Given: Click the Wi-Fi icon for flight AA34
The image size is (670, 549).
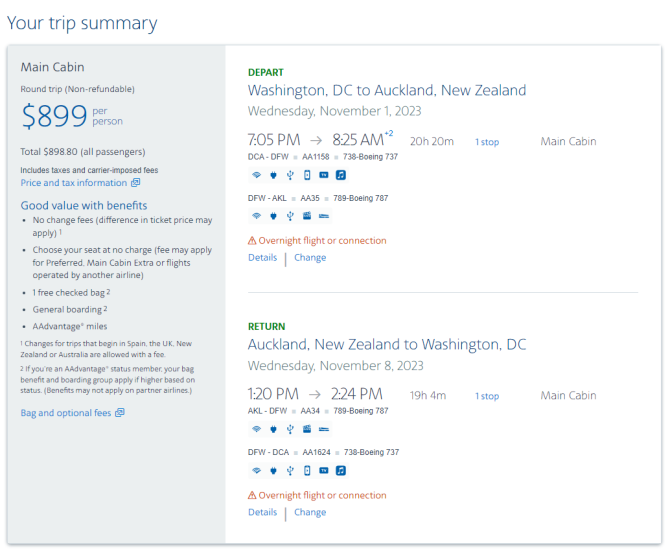Looking at the screenshot, I should 256,429.
